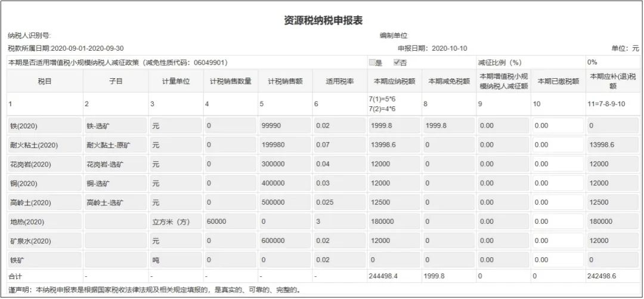Click total tax payable 244498.4
The width and height of the screenshot is (644, 299).
(x=383, y=276)
